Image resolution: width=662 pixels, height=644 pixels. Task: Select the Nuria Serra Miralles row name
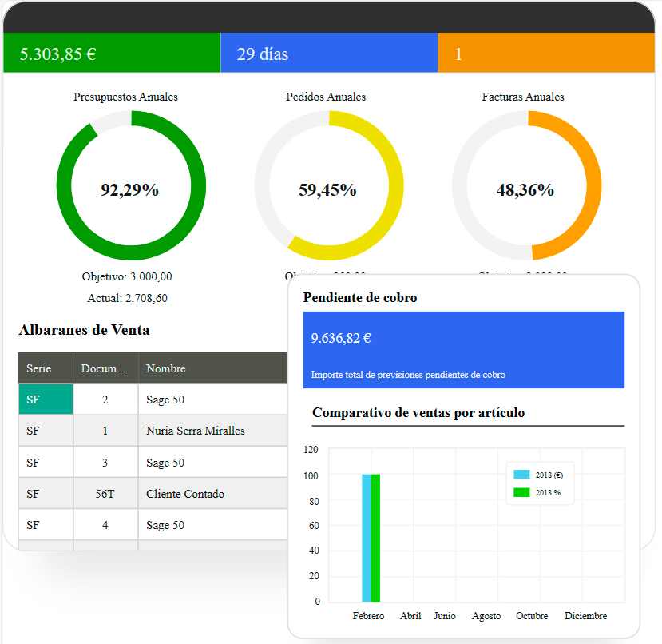point(196,431)
